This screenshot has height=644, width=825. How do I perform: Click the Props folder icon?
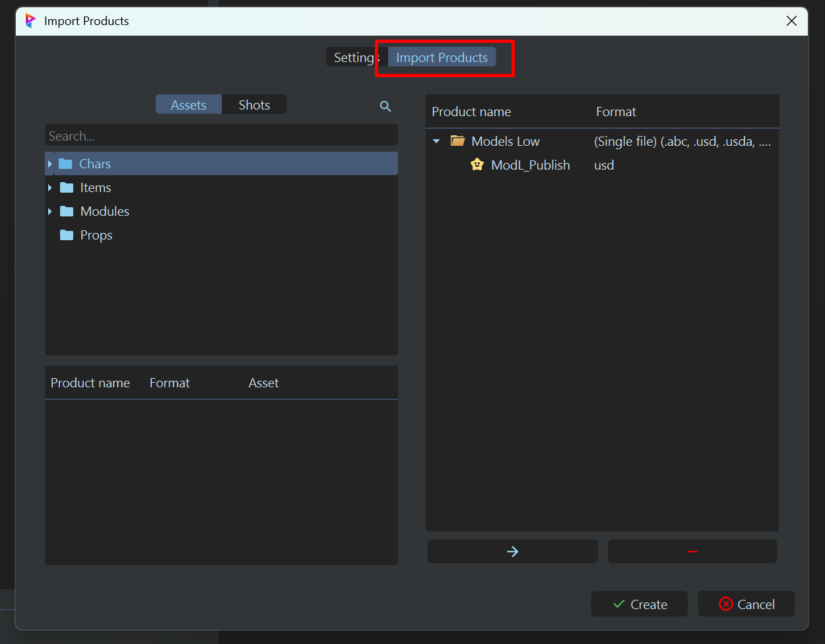67,235
